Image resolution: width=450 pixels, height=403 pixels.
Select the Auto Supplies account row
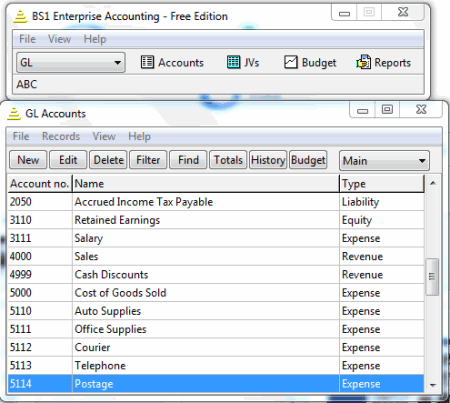216,311
